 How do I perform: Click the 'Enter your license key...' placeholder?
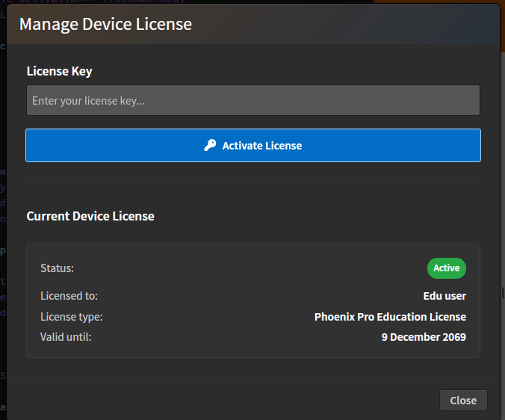[x=88, y=100]
